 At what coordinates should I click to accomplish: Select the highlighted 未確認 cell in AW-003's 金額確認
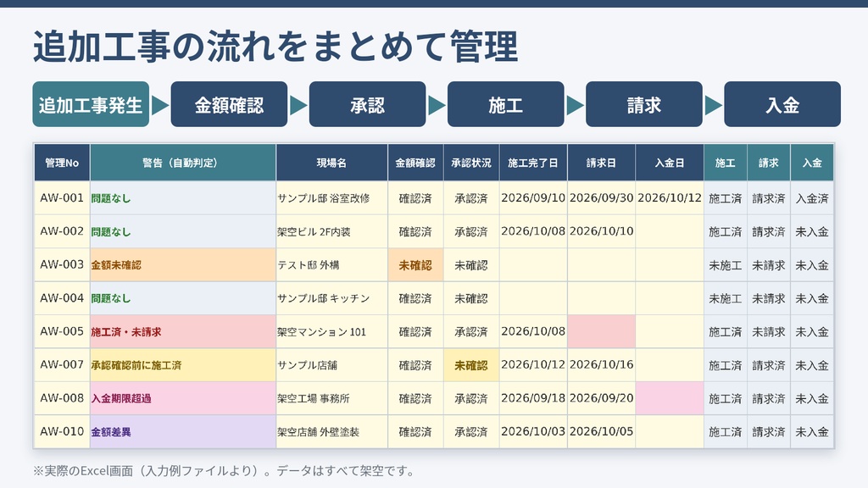pos(415,264)
